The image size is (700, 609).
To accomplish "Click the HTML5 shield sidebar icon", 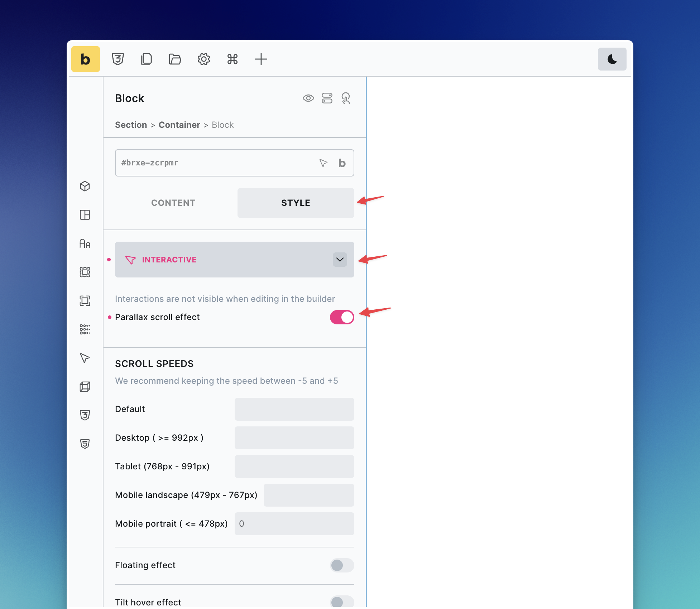I will [85, 444].
